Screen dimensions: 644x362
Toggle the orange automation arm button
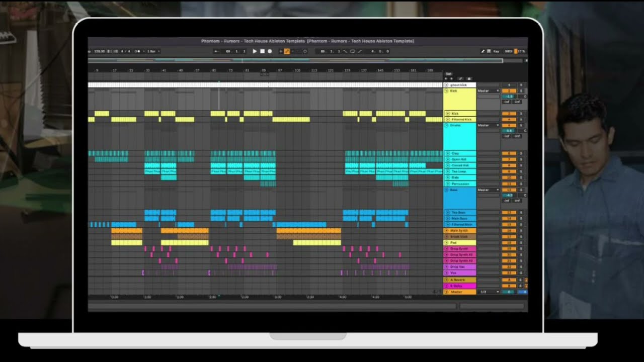pos(287,51)
